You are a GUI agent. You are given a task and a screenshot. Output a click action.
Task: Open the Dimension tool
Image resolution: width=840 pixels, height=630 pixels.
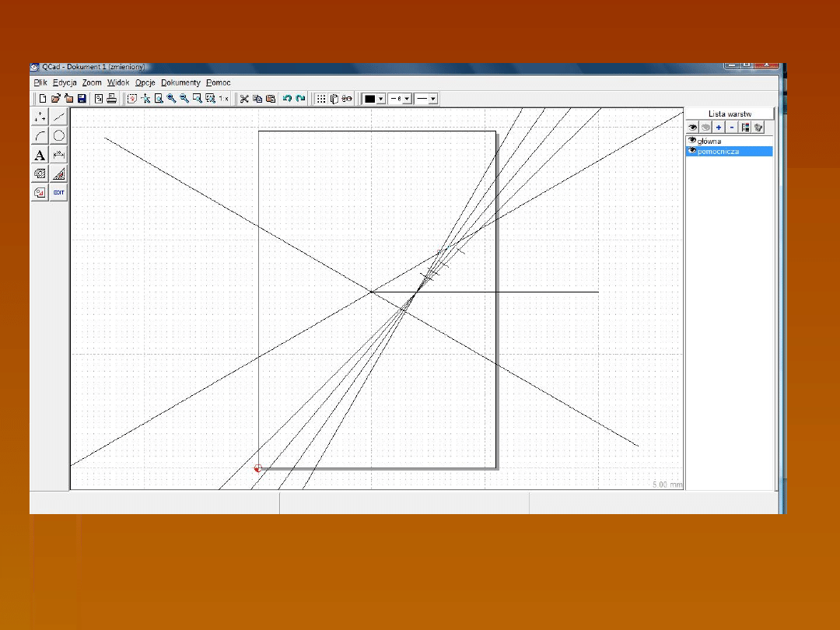click(x=59, y=155)
